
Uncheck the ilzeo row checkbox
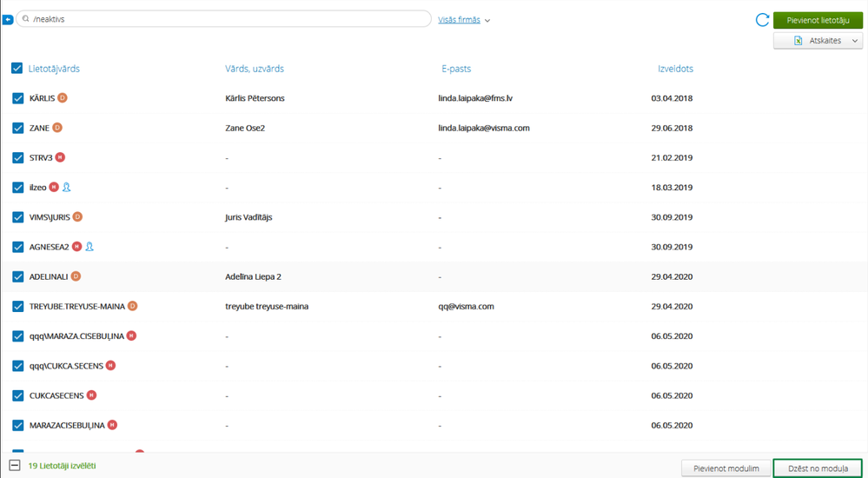(17, 188)
